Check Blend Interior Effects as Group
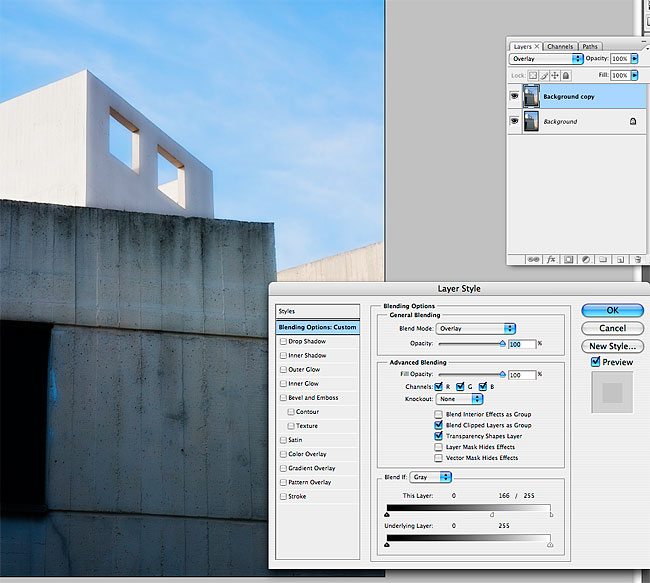This screenshot has height=583, width=650. [439, 414]
